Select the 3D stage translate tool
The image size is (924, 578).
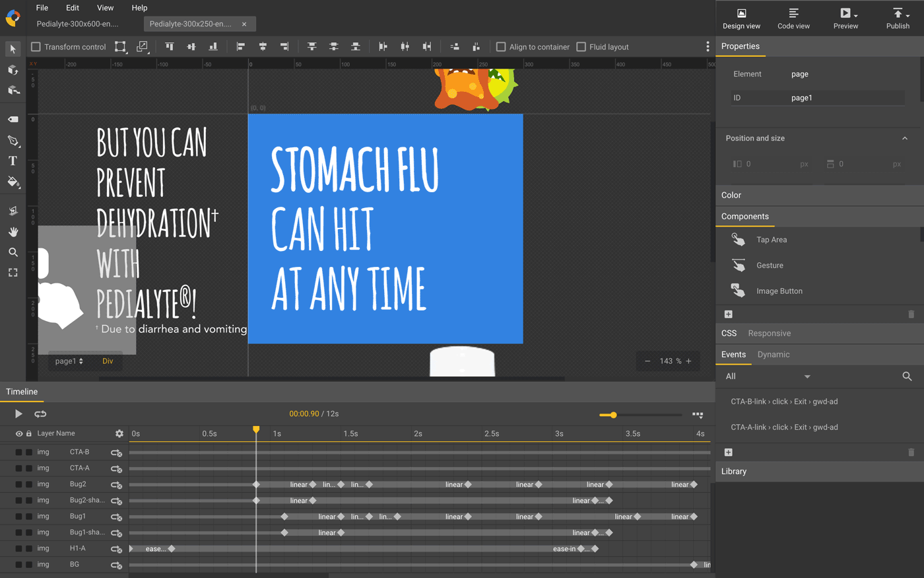(x=13, y=90)
